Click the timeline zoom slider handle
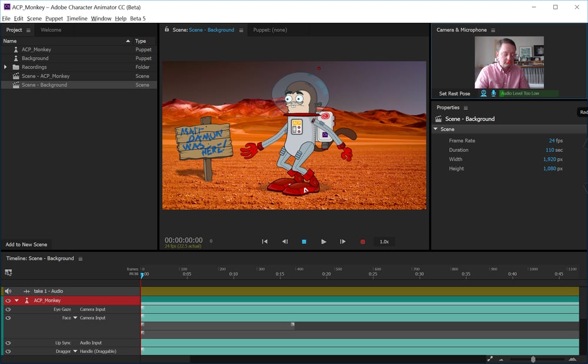Screen dimensions: 588x364 (x=533, y=359)
